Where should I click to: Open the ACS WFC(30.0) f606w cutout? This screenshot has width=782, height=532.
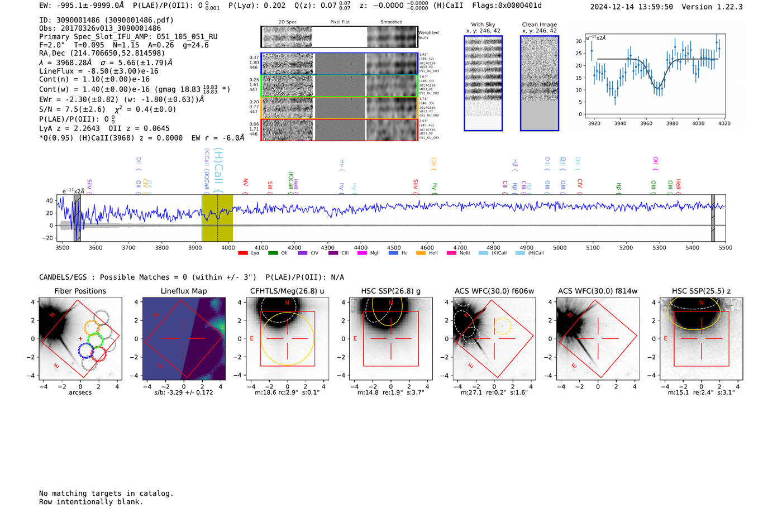[494, 339]
